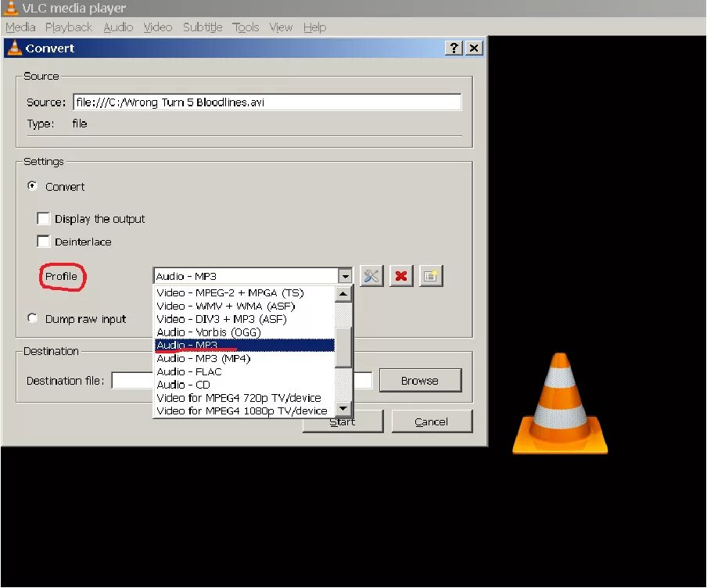Choose Audio - Vorbis (OGG) profile
The width and height of the screenshot is (707, 588).
[245, 332]
